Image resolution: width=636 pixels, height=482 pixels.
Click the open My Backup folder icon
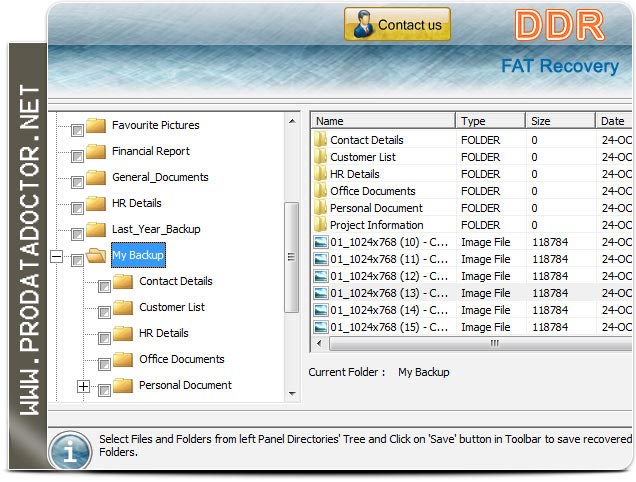point(96,256)
